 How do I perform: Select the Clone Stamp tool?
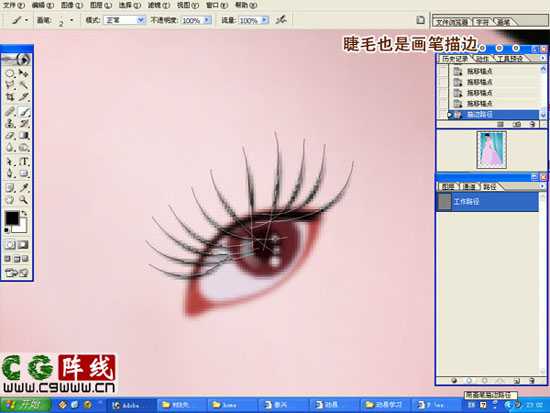pos(10,124)
